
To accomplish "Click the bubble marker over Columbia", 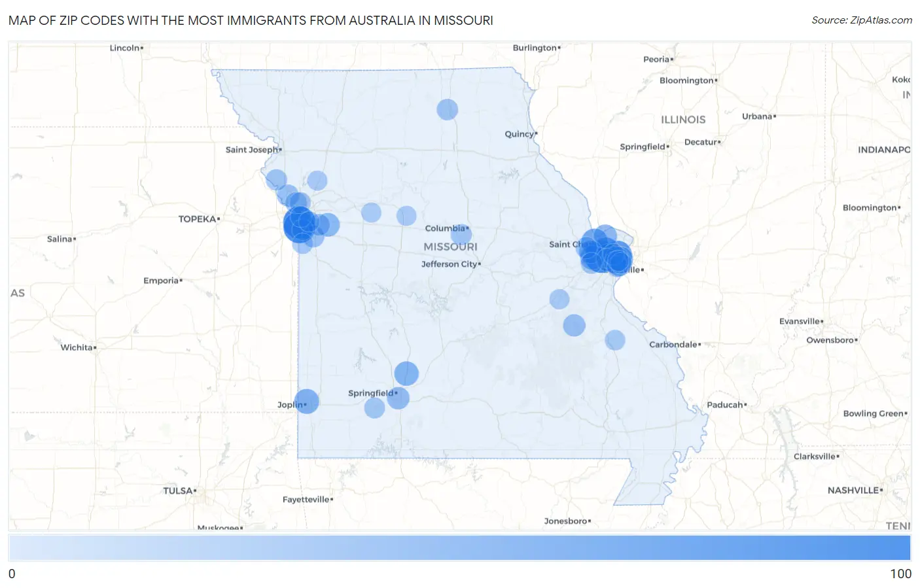I will click(461, 234).
